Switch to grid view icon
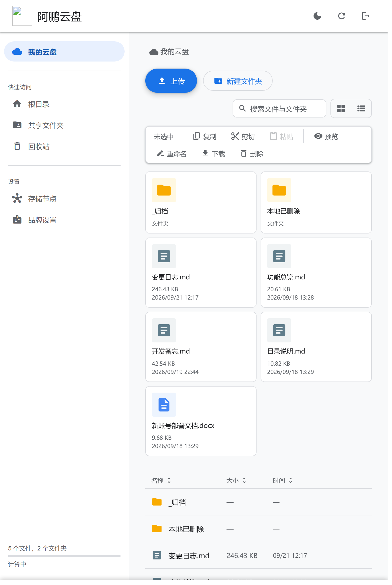This screenshot has width=392, height=585. point(341,108)
